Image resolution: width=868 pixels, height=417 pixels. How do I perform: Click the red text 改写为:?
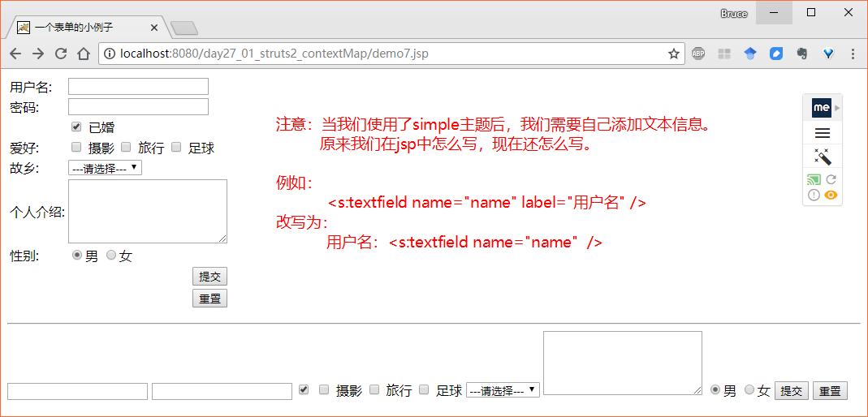[x=302, y=222]
